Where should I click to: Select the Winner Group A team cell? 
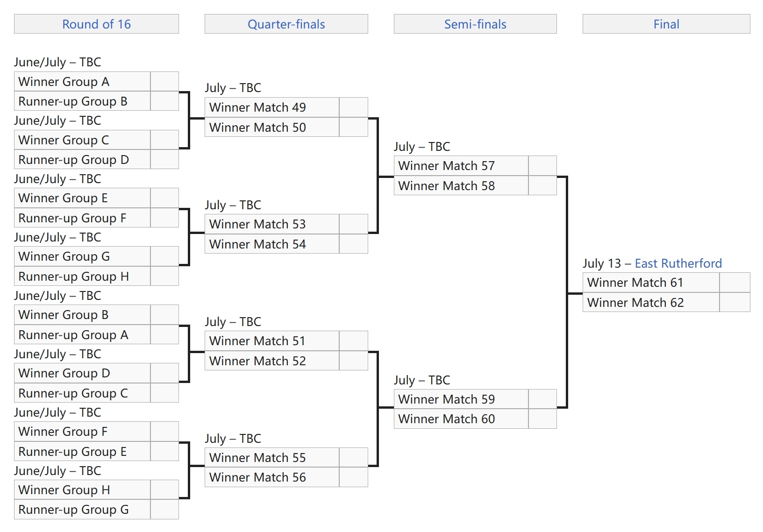[82, 82]
